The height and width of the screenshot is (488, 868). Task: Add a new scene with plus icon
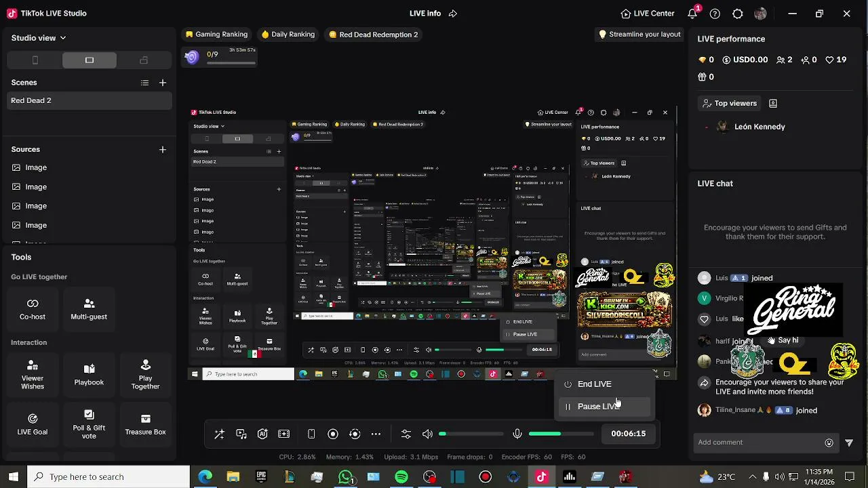click(x=163, y=83)
